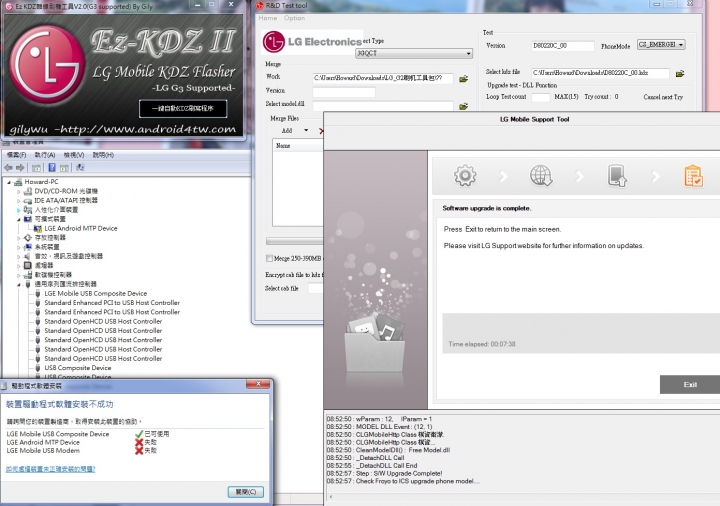Viewport: 720px width, 506px height.
Task: Click the red X beside LGE Android MTP Device in dialog
Action: click(139, 442)
